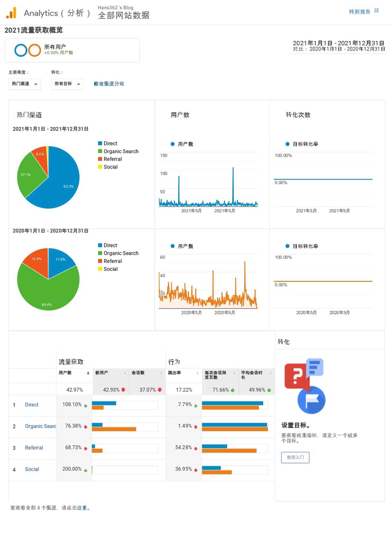Viewport: 392px width, 555px height.
Task: Open the 所有目标 conversion dropdown
Action: pyautogui.click(x=67, y=84)
